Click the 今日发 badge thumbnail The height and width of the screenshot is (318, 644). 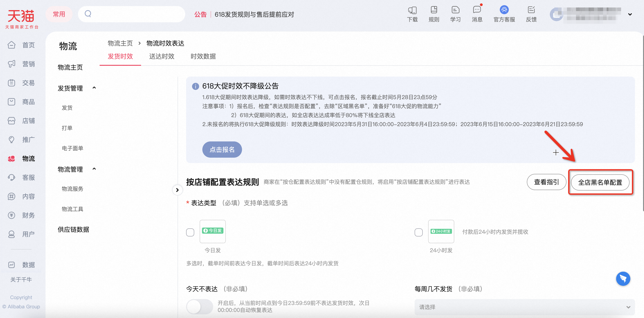pos(212,231)
